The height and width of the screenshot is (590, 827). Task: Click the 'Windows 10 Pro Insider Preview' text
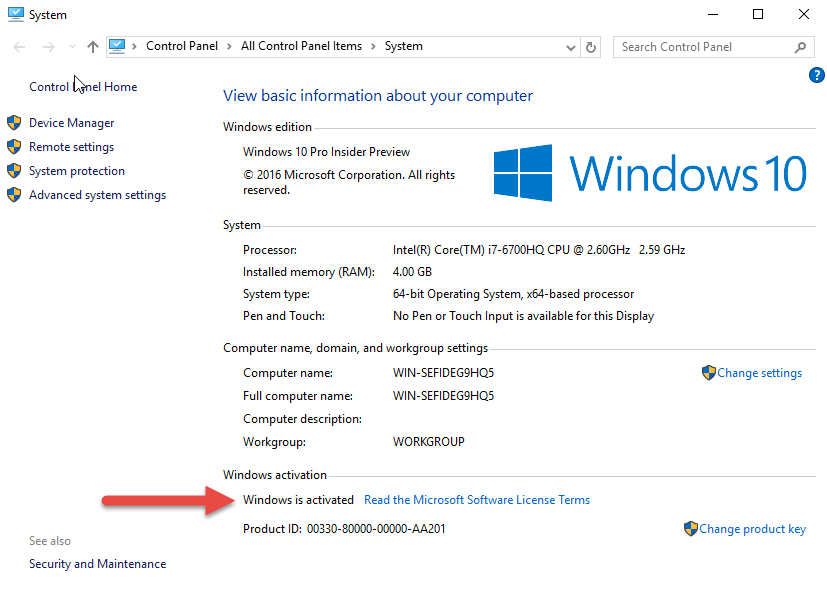(326, 152)
